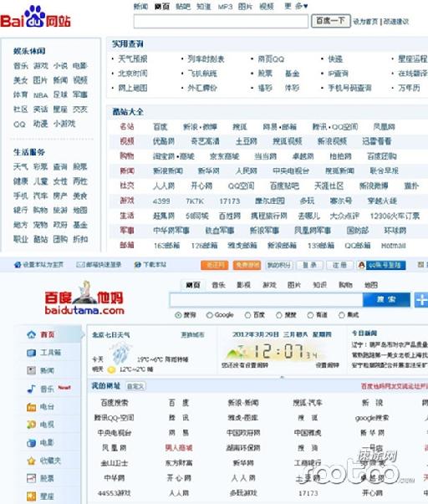428x504 pixels.
Task: Click inside the Baidu search input field
Action: tap(221, 22)
